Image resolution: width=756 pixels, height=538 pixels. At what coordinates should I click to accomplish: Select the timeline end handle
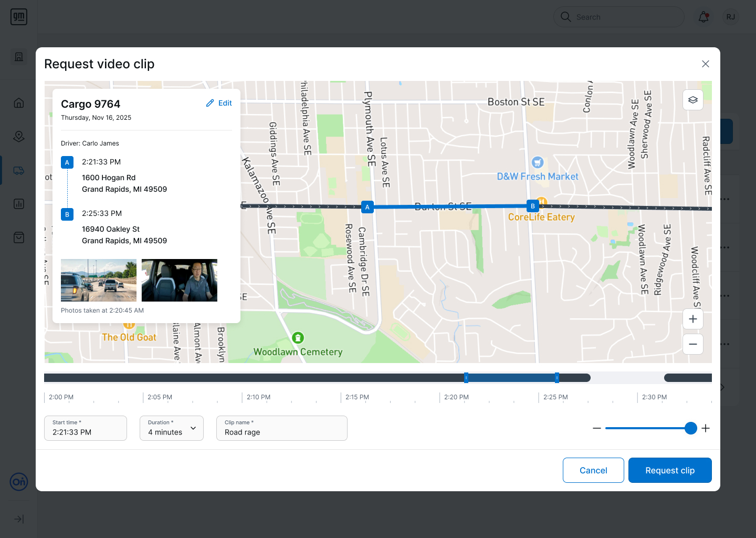pos(557,378)
